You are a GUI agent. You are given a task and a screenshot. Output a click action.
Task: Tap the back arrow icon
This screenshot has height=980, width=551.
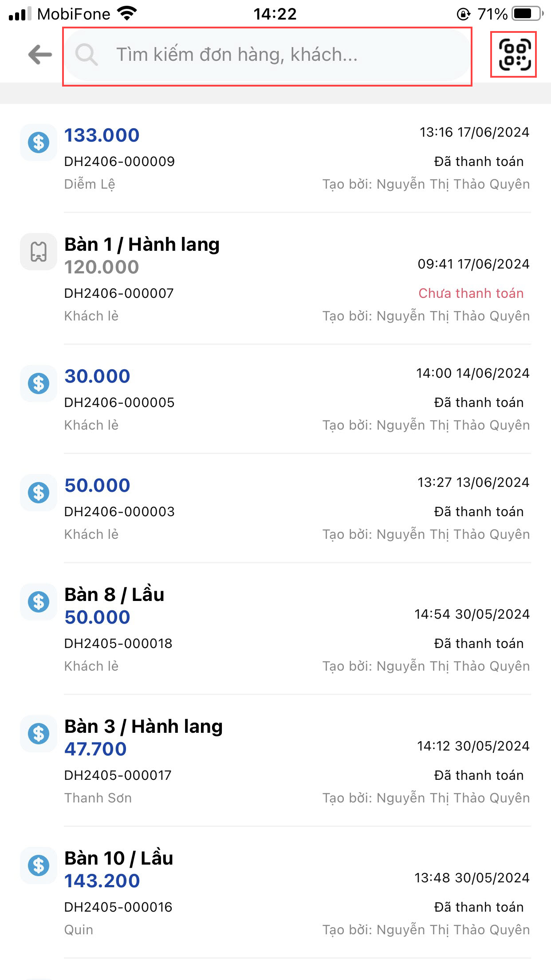[x=40, y=55]
